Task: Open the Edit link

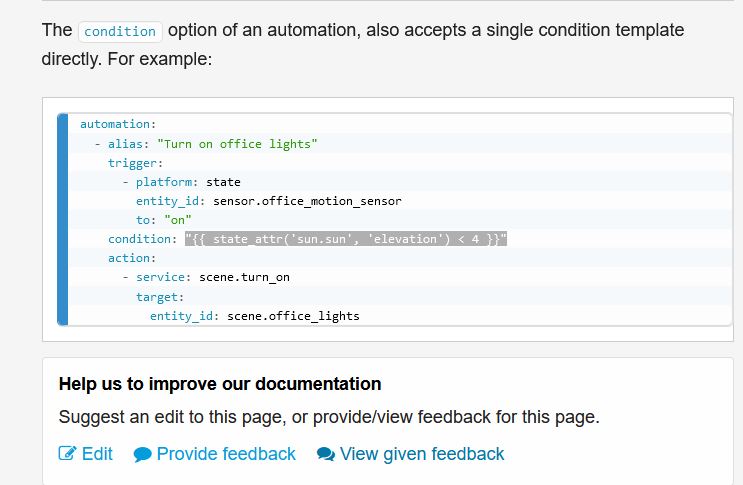Action: [86, 454]
